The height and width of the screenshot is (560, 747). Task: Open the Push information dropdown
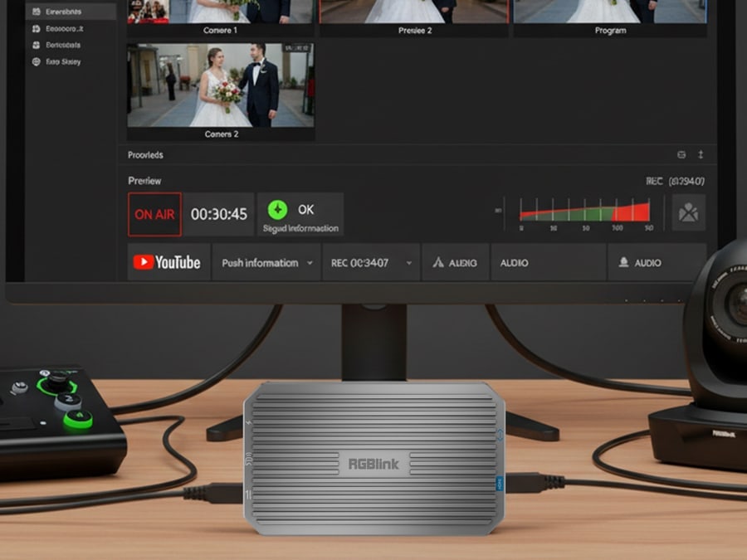tap(266, 263)
